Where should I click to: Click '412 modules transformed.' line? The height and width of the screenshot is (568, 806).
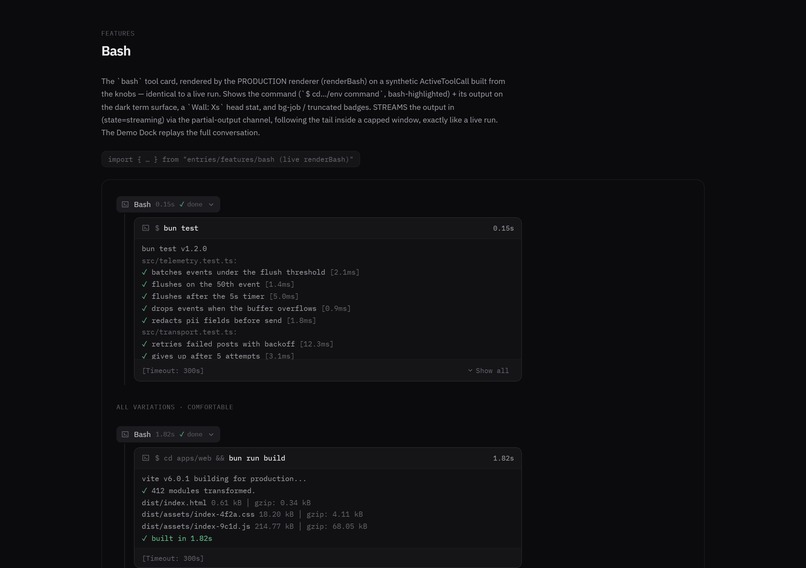(x=198, y=491)
